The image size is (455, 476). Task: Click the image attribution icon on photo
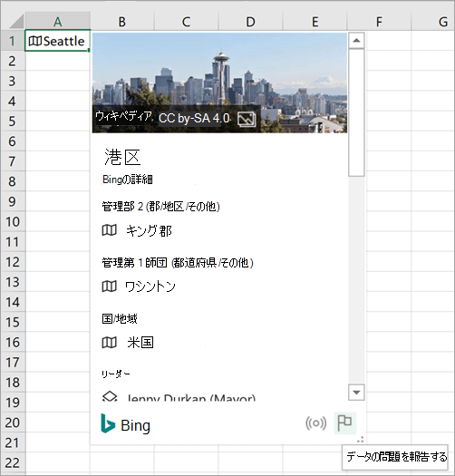pos(247,119)
